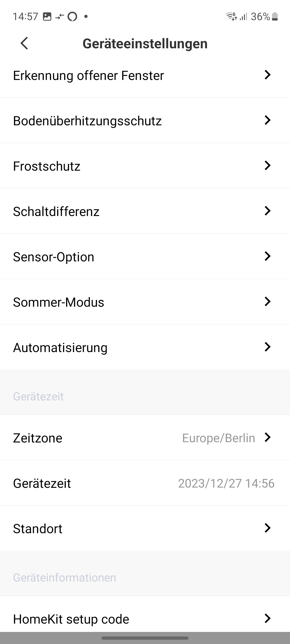The height and width of the screenshot is (644, 290).
Task: Tap the image notification icon
Action: tap(47, 17)
